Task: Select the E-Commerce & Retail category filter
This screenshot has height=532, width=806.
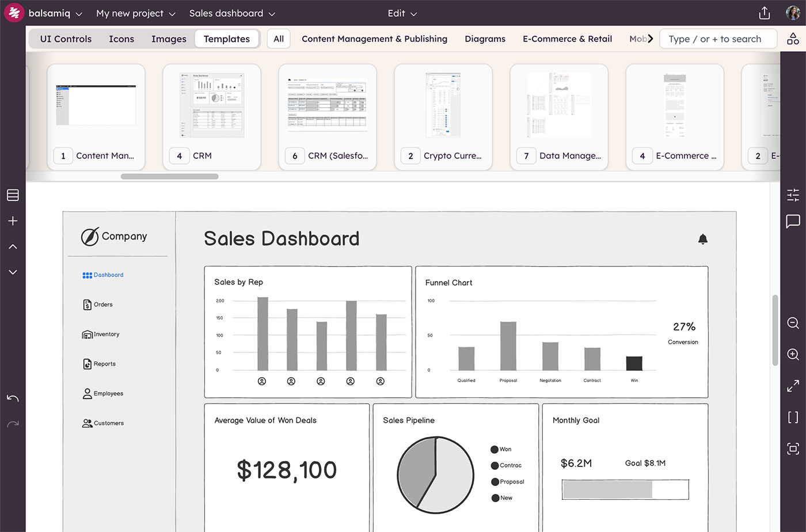Action: (567, 39)
